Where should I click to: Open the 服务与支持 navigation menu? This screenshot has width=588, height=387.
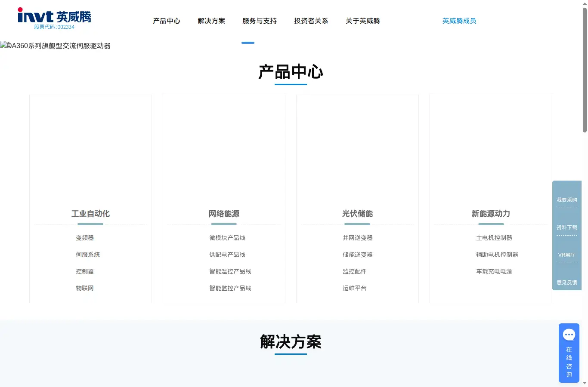pyautogui.click(x=260, y=21)
